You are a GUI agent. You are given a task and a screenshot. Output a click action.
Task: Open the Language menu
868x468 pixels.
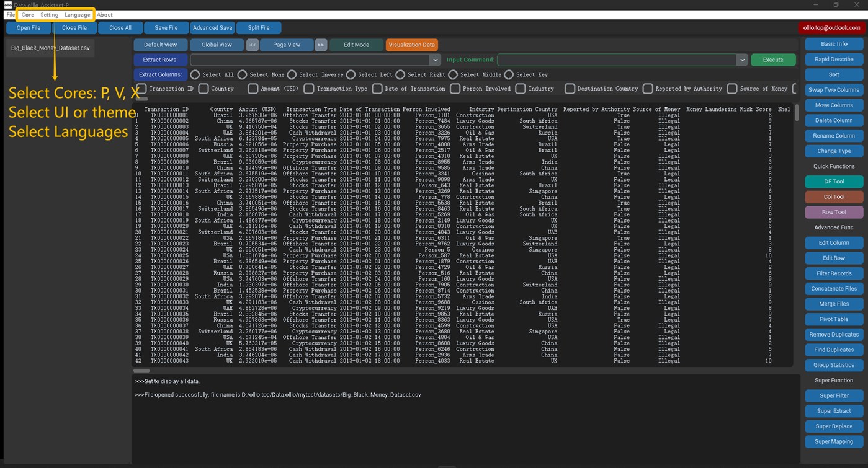coord(77,14)
